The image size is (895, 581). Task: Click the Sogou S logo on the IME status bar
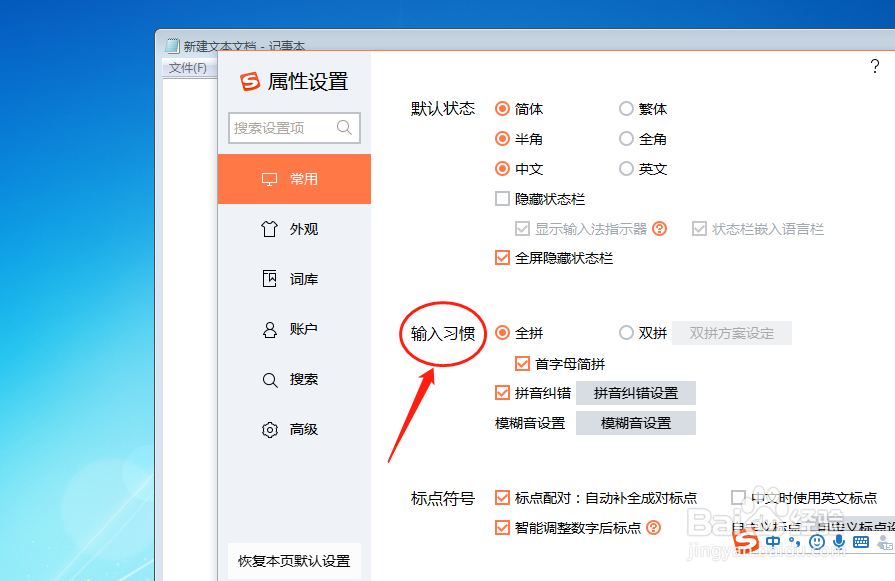745,540
